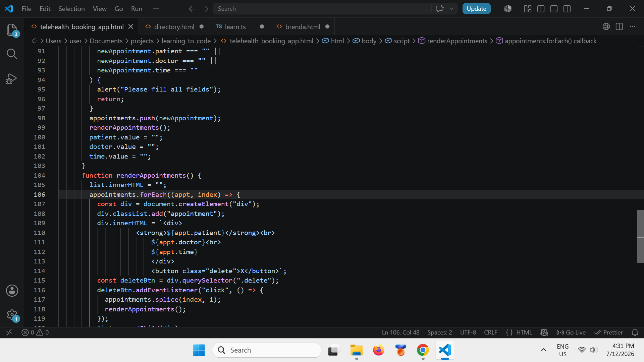Open File Explorer from taskbar
This screenshot has width=644, height=362.
356,350
